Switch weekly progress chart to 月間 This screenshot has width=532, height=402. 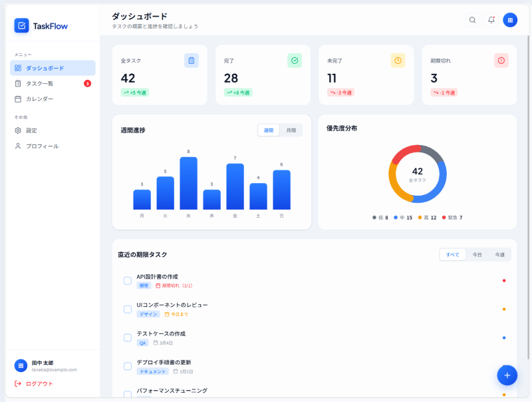pos(291,130)
